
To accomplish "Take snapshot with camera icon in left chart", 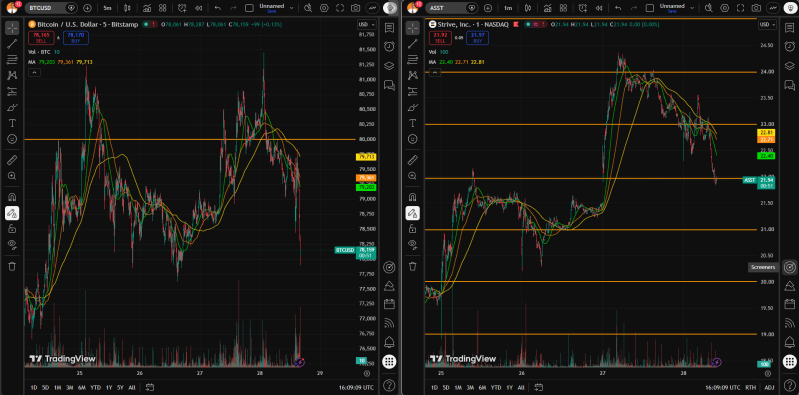I will point(356,8).
